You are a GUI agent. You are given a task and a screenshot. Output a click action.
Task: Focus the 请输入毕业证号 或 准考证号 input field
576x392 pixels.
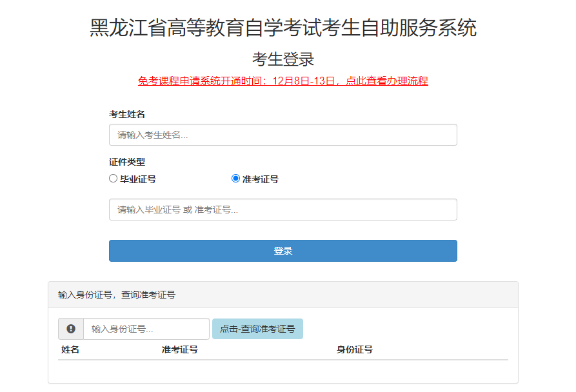283,210
